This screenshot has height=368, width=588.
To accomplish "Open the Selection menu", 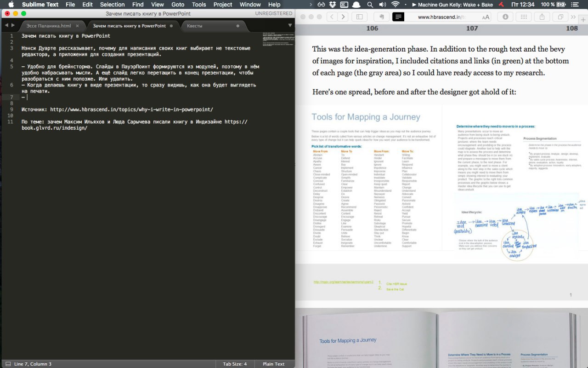I will pos(112,5).
